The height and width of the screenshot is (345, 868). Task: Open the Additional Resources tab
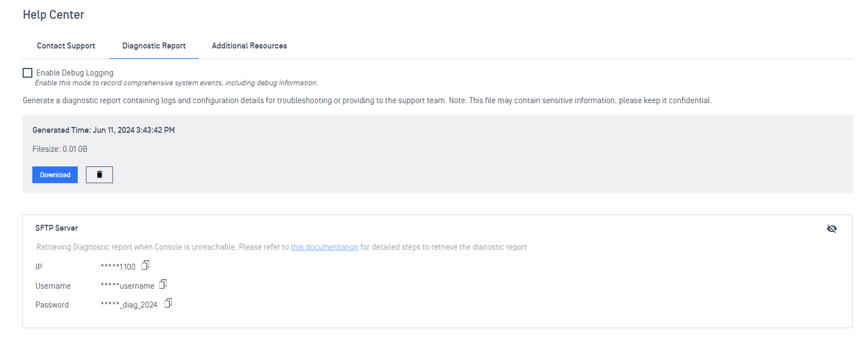pos(249,46)
